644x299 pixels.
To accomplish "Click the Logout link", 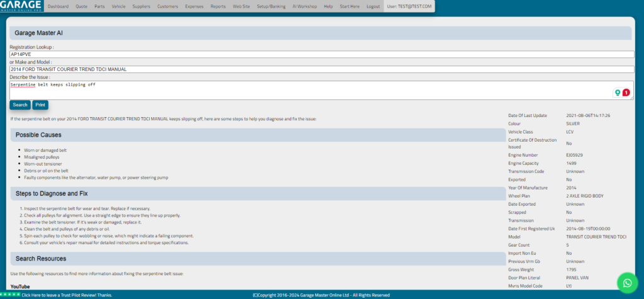I will [x=373, y=6].
